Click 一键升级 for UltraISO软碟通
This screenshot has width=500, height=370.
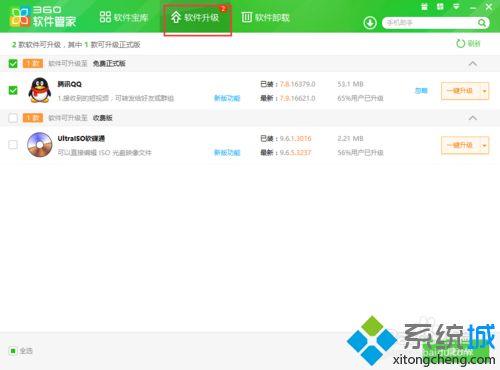click(460, 145)
